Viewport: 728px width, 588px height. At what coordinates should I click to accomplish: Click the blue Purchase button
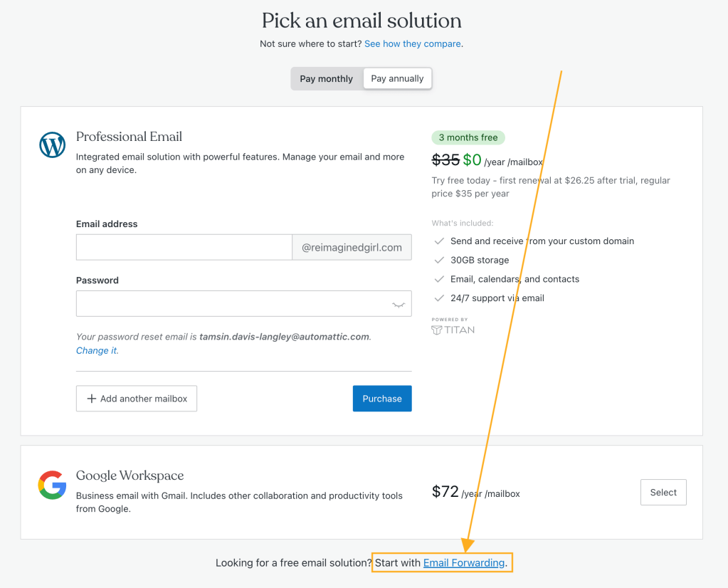point(382,399)
